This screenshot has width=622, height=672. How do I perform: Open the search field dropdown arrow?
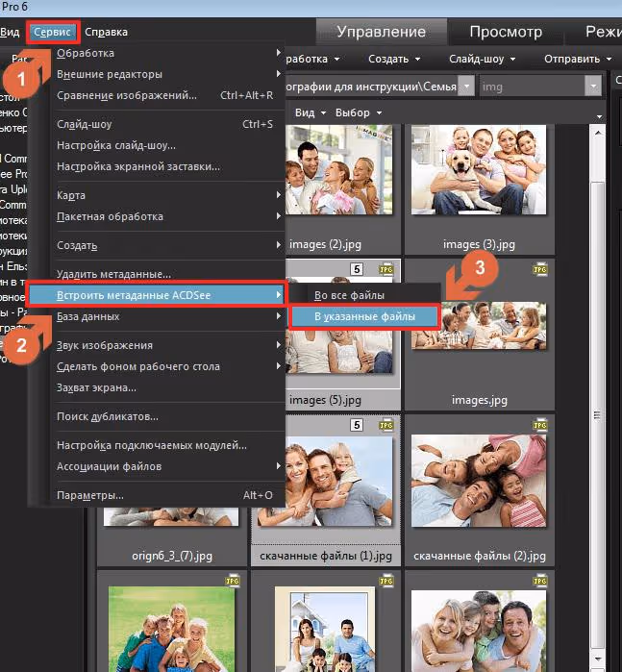[x=593, y=87]
